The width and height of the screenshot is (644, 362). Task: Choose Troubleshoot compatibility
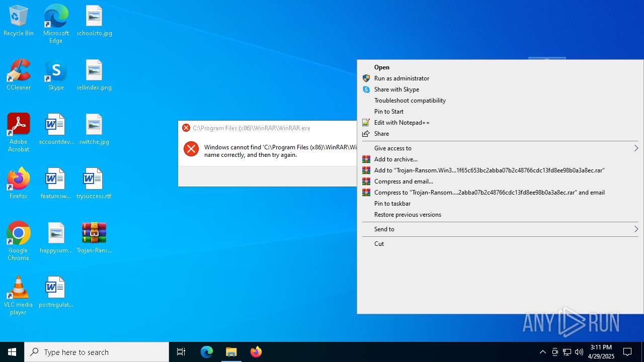[500, 101]
